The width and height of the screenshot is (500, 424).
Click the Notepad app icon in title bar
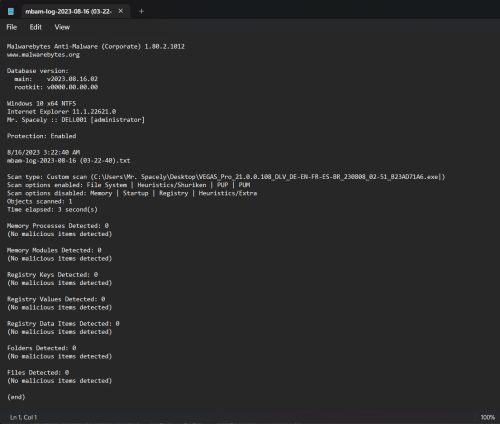11,11
